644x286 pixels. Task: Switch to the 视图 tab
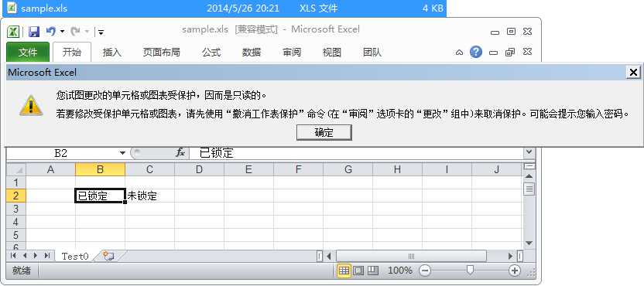click(332, 53)
